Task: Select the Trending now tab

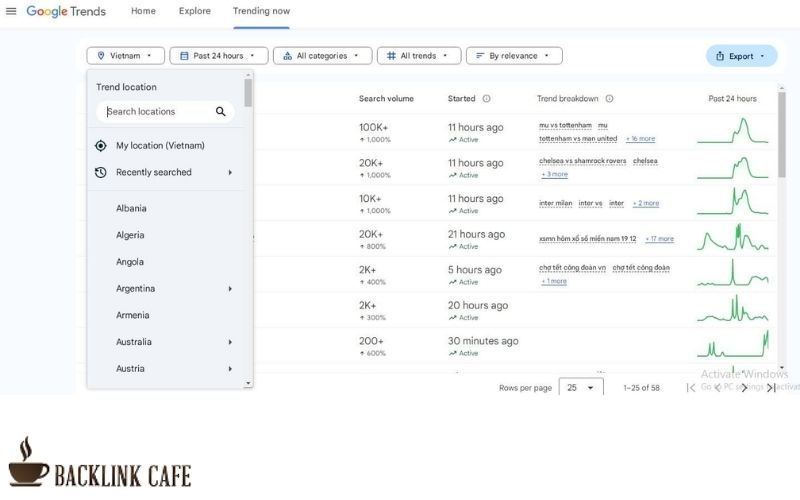Action: coord(261,11)
